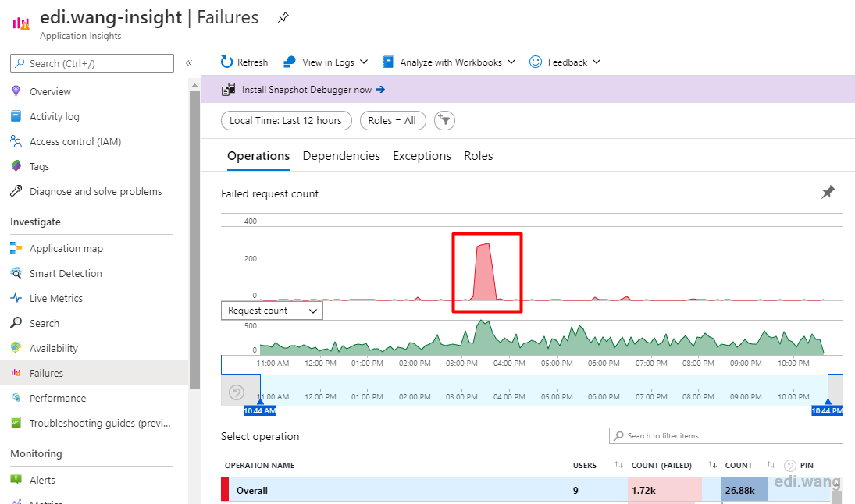Change the Roles = All filter
The width and height of the screenshot is (855, 504).
point(393,120)
